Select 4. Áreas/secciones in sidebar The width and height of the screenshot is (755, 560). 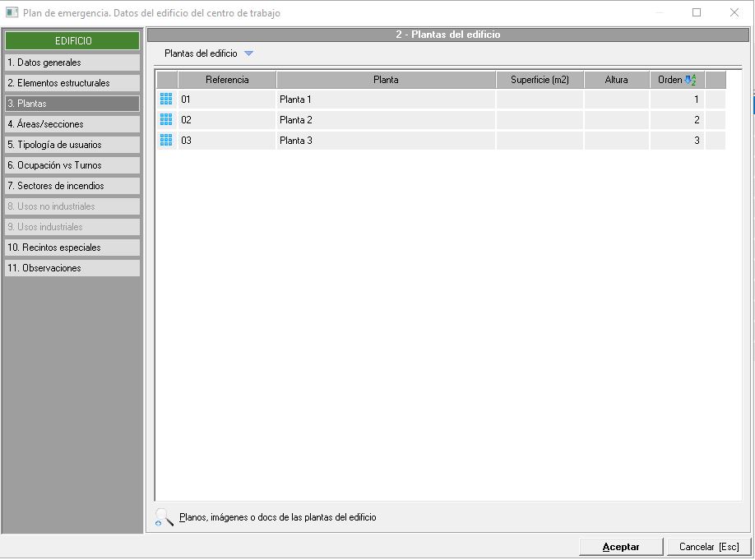(72, 124)
